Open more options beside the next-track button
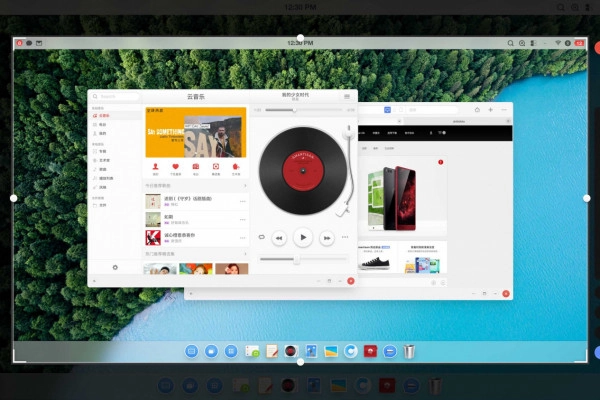 point(345,237)
